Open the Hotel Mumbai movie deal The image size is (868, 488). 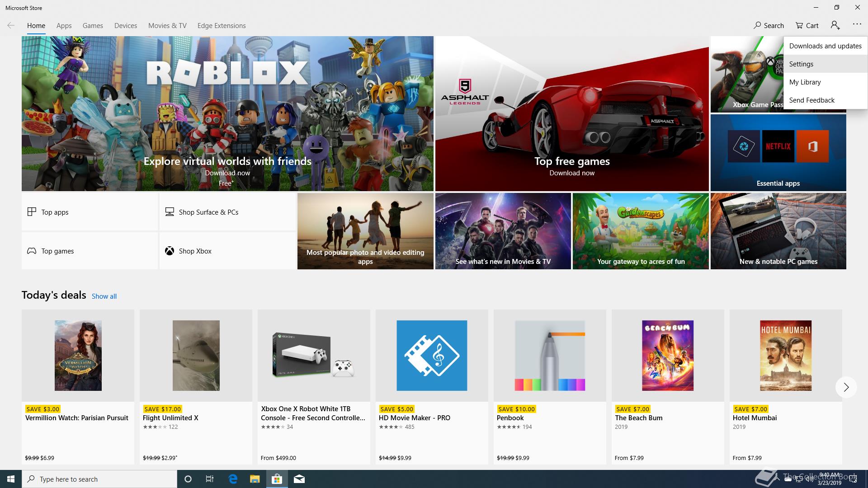coord(786,387)
